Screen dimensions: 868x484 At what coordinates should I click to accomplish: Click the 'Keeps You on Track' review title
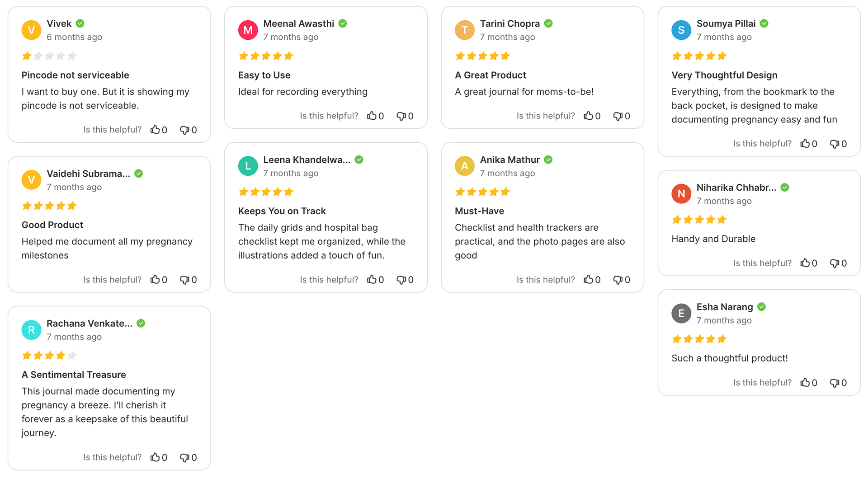point(282,211)
